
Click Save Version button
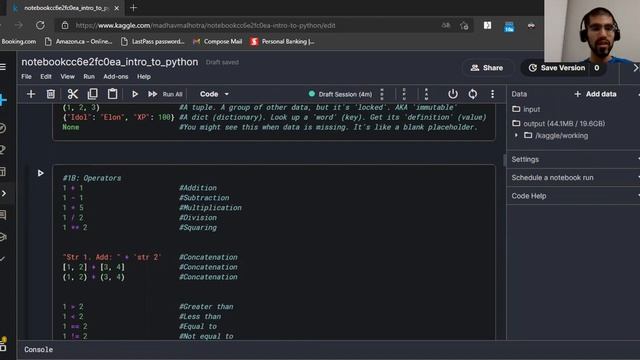tap(558, 68)
